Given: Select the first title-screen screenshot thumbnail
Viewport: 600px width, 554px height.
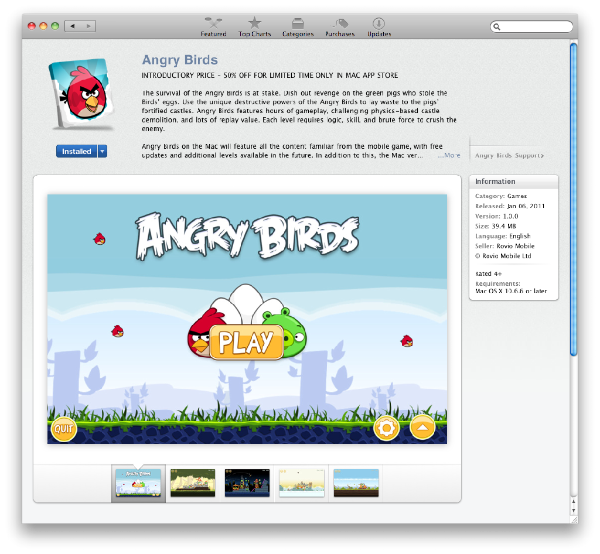Looking at the screenshot, I should (x=139, y=483).
